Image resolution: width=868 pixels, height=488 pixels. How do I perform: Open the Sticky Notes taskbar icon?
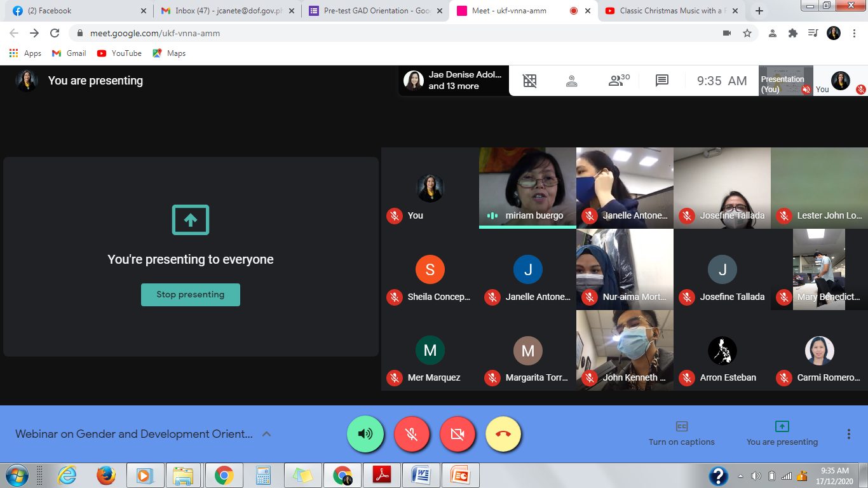302,475
